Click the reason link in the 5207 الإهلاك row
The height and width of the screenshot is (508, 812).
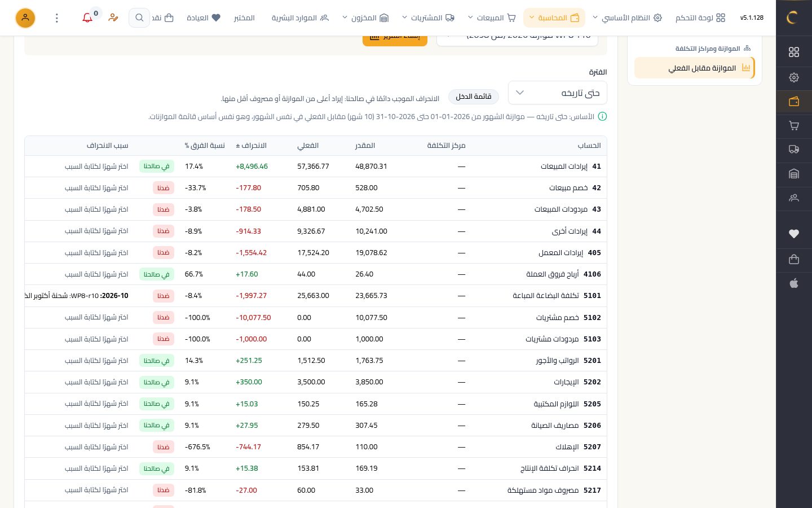[96, 447]
